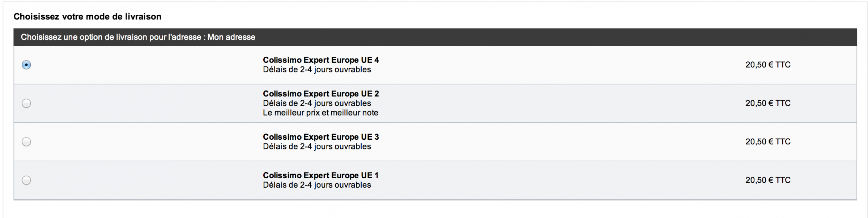Click the delivery delay text under UE 3

tap(317, 147)
